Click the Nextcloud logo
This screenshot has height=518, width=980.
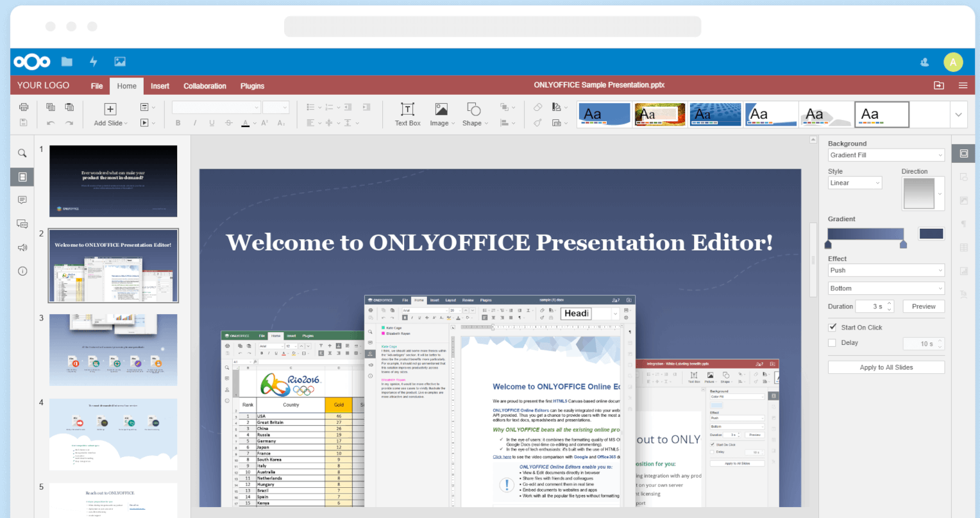click(x=32, y=62)
